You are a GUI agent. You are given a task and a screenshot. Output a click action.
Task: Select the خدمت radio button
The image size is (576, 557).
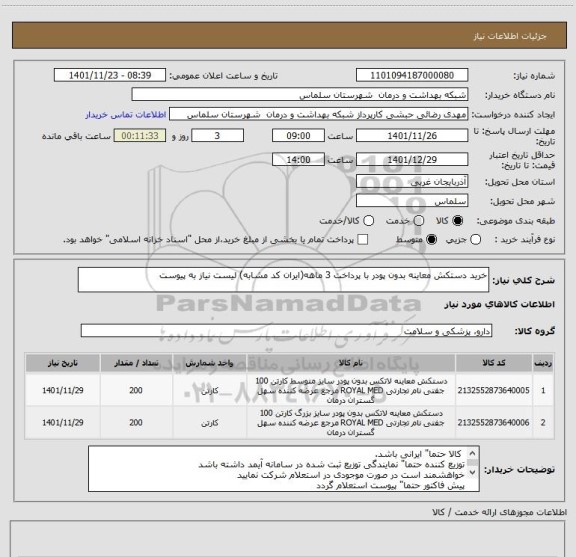(419, 221)
